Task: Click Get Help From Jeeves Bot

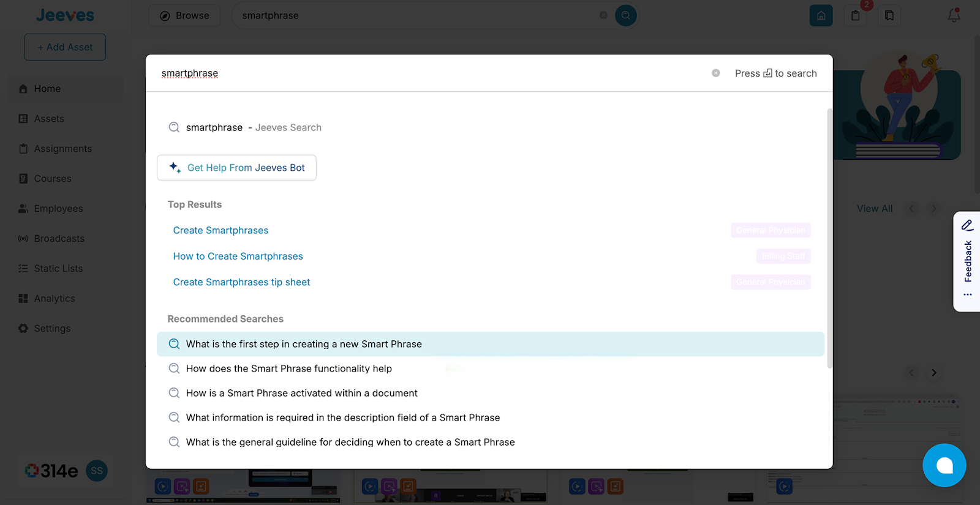Action: [x=236, y=168]
